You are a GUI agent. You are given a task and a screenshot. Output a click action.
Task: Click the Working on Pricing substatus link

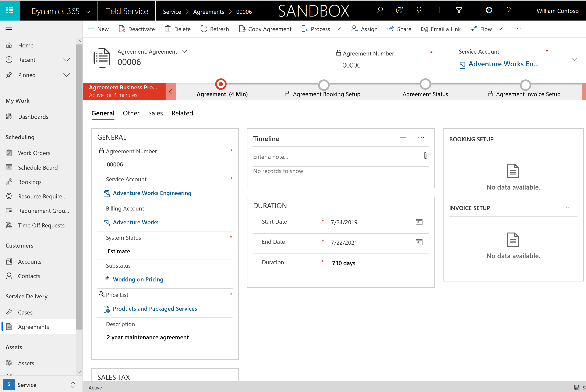click(138, 279)
